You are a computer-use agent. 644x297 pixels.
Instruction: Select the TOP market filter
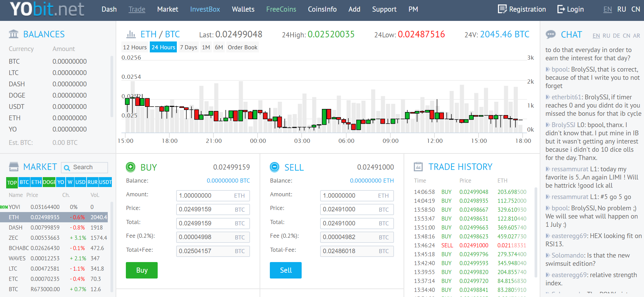(x=12, y=183)
